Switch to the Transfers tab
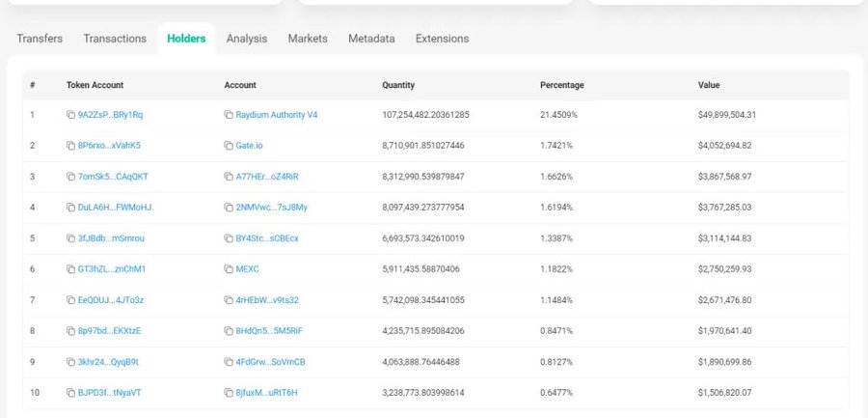The image size is (868, 418). tap(40, 39)
